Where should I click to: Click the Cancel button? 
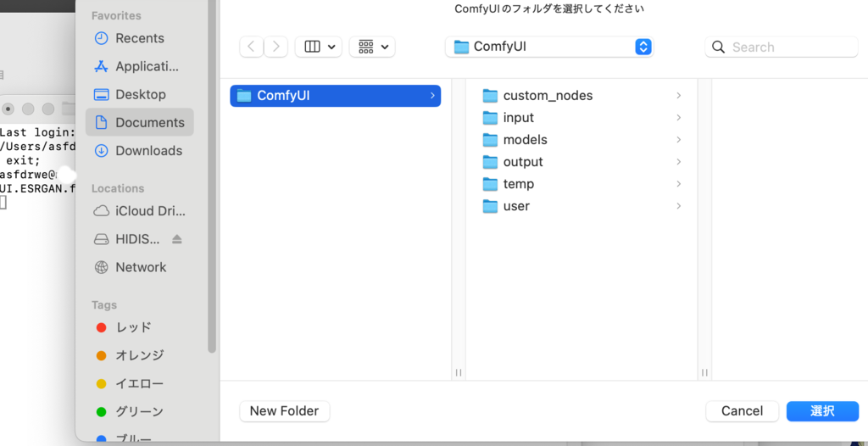coord(742,411)
